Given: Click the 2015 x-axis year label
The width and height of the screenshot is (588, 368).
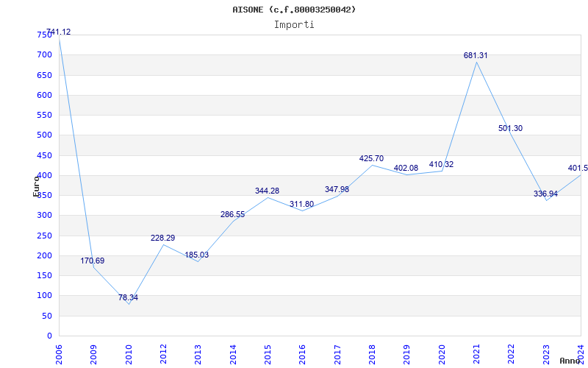Looking at the screenshot, I should coord(268,354).
